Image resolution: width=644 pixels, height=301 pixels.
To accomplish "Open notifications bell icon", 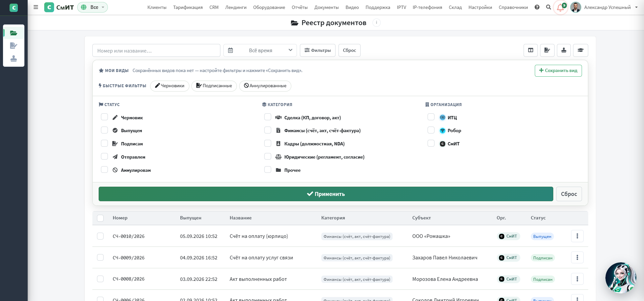I will coord(560,7).
